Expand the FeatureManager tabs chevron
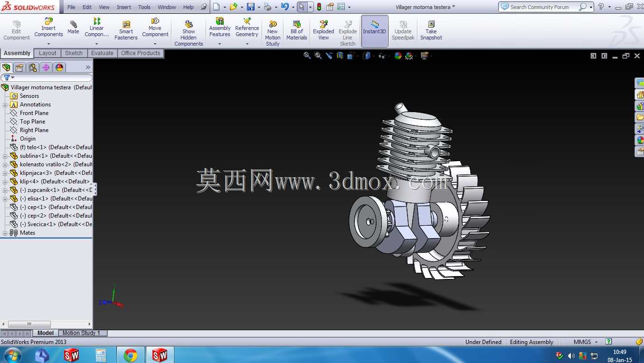The width and height of the screenshot is (644, 363). tap(88, 67)
